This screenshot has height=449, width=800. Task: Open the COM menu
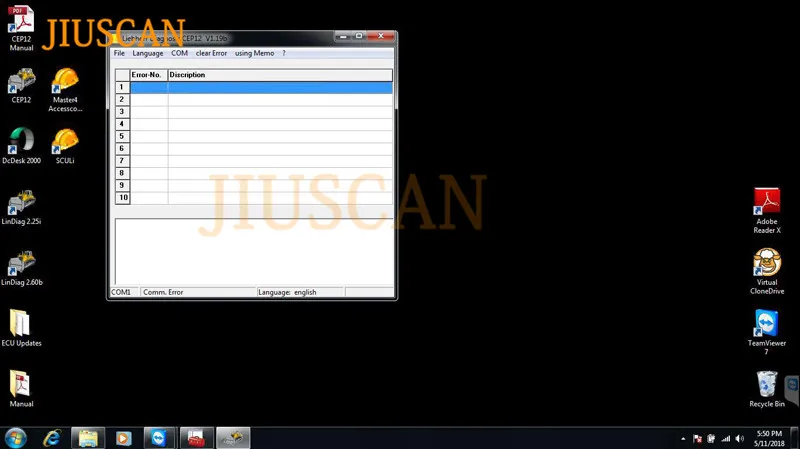click(x=179, y=53)
